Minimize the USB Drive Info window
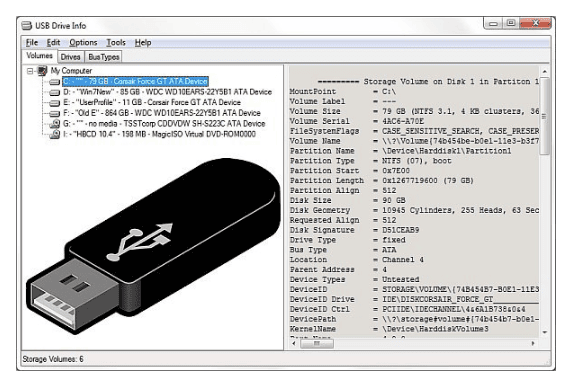 (x=493, y=24)
